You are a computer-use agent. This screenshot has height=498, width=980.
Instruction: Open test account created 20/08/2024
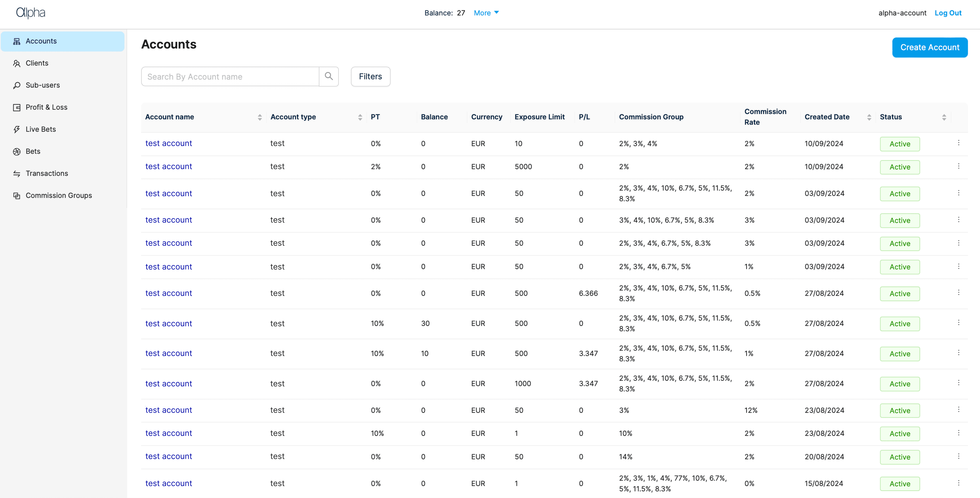pos(168,457)
